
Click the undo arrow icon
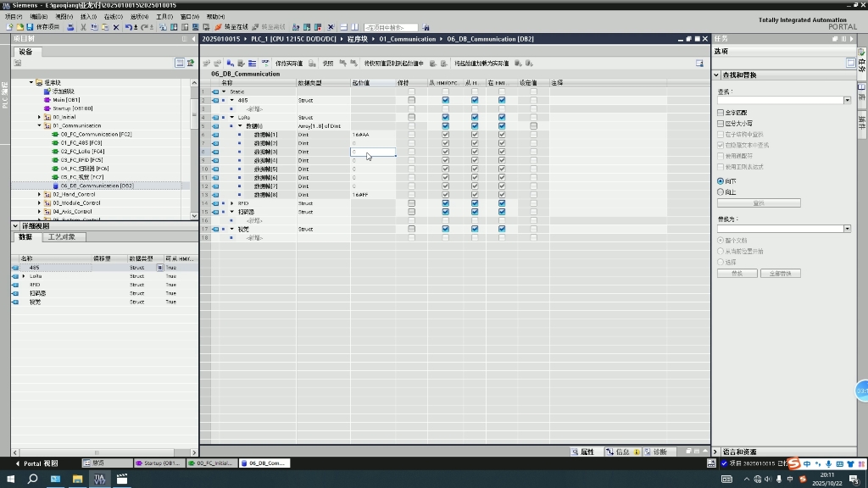[x=129, y=27]
